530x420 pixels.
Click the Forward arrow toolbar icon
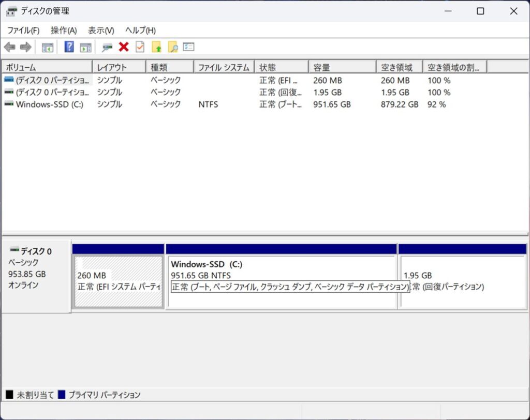coord(26,47)
